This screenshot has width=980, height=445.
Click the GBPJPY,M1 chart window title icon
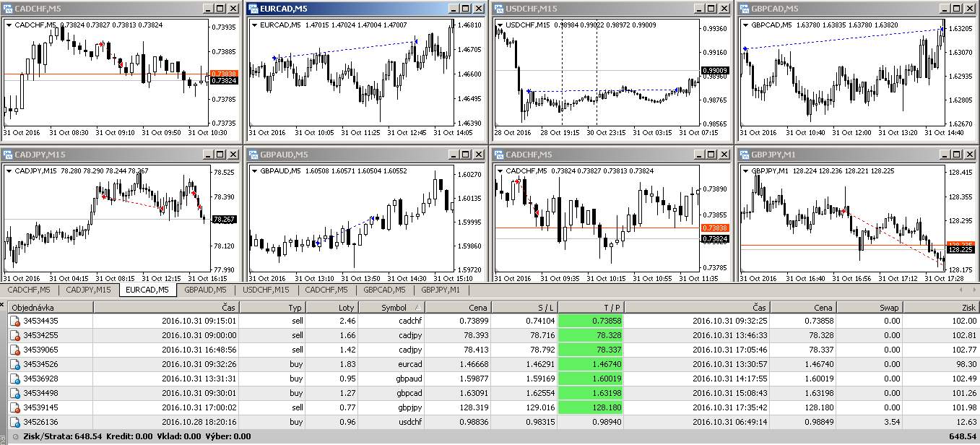(x=744, y=155)
